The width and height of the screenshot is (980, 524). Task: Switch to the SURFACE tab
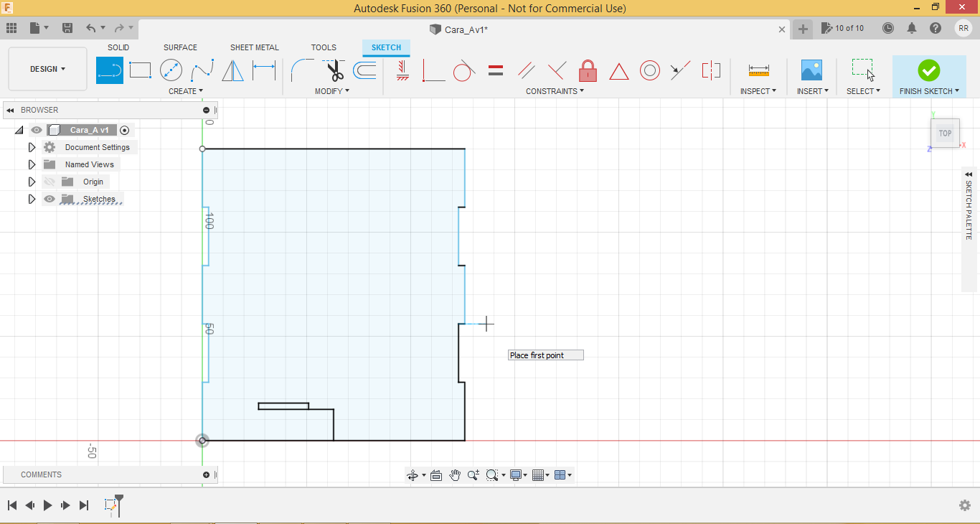180,47
